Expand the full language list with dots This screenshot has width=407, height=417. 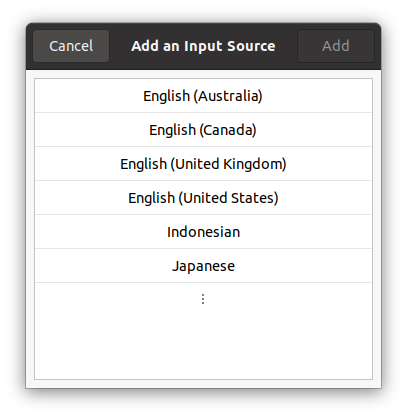pos(203,299)
